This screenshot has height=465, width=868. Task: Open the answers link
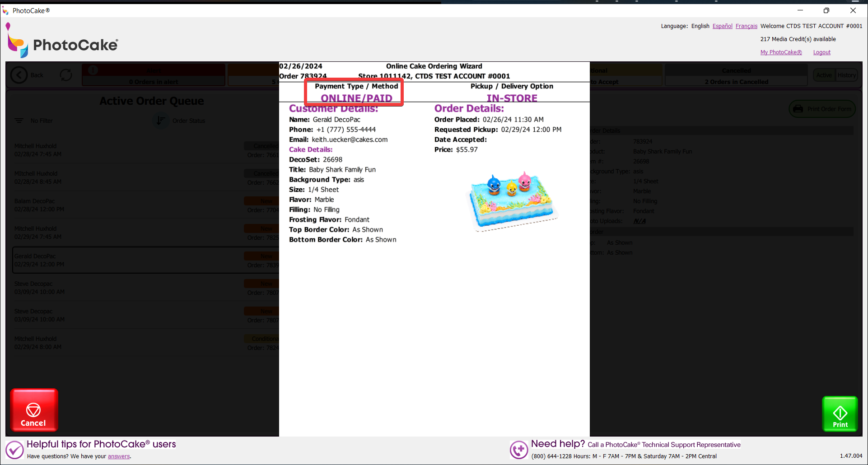[x=119, y=456]
